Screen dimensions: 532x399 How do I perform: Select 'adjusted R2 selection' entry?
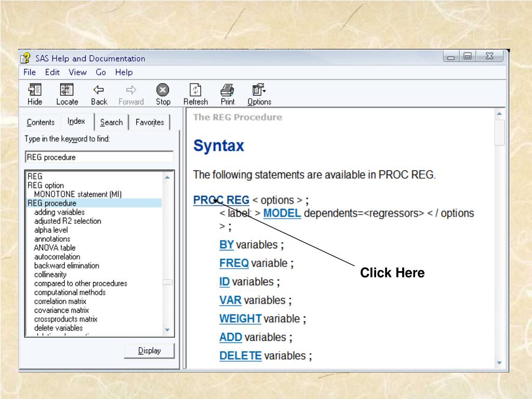click(x=68, y=221)
